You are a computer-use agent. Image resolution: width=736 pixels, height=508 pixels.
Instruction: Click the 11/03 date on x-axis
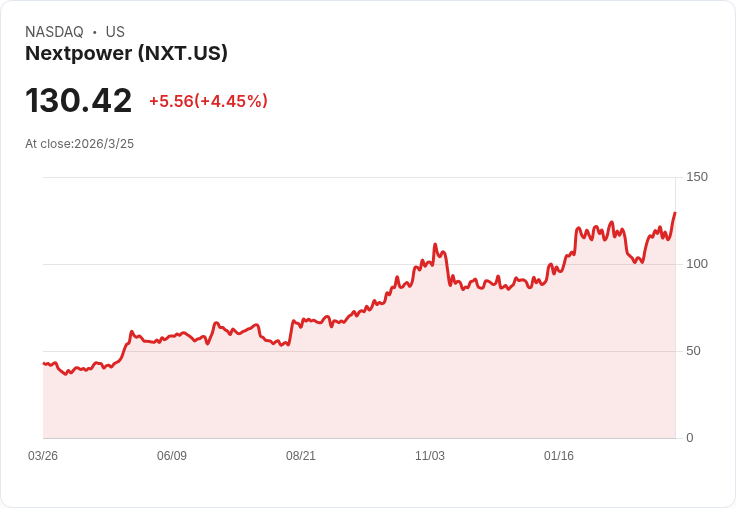pyautogui.click(x=429, y=455)
